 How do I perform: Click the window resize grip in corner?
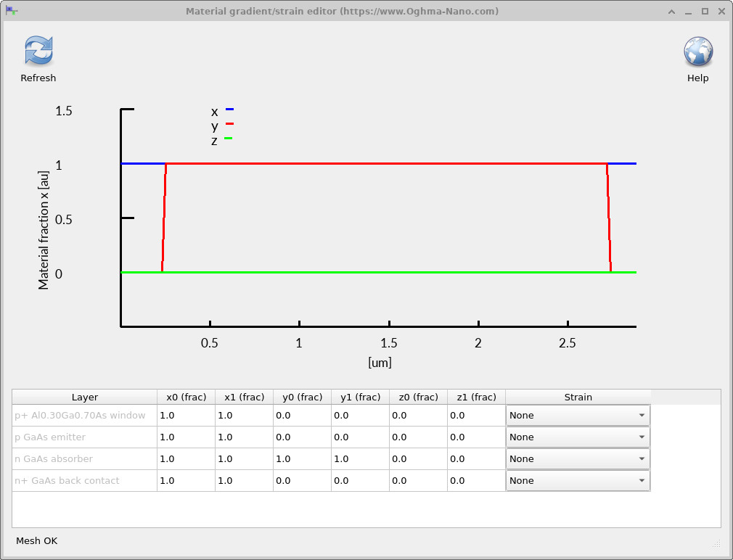coord(716,543)
